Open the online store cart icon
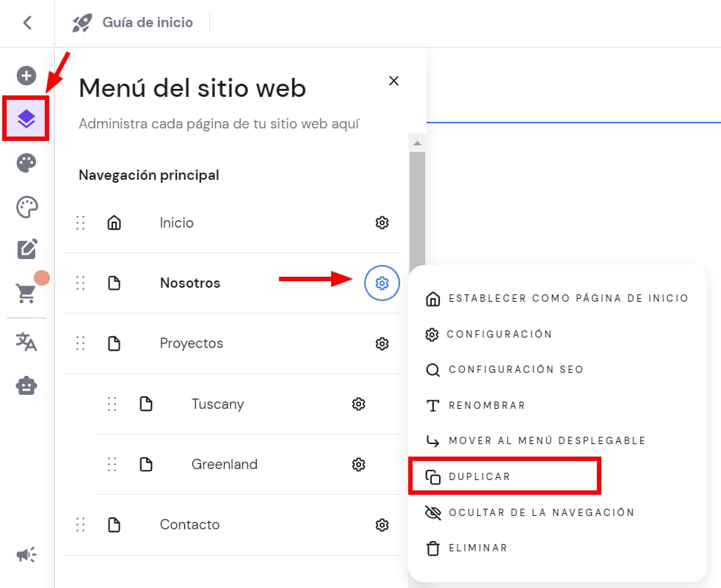Screen dimensions: 721x588 [x=26, y=293]
